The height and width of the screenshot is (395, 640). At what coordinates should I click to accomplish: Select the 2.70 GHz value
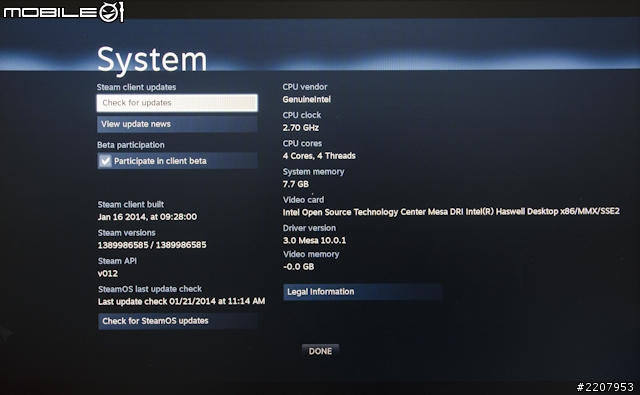301,128
